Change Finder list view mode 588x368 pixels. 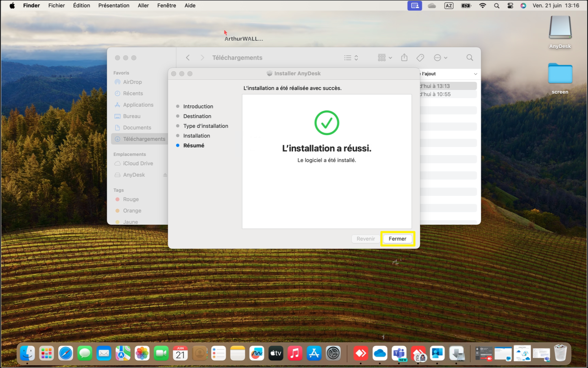(351, 58)
